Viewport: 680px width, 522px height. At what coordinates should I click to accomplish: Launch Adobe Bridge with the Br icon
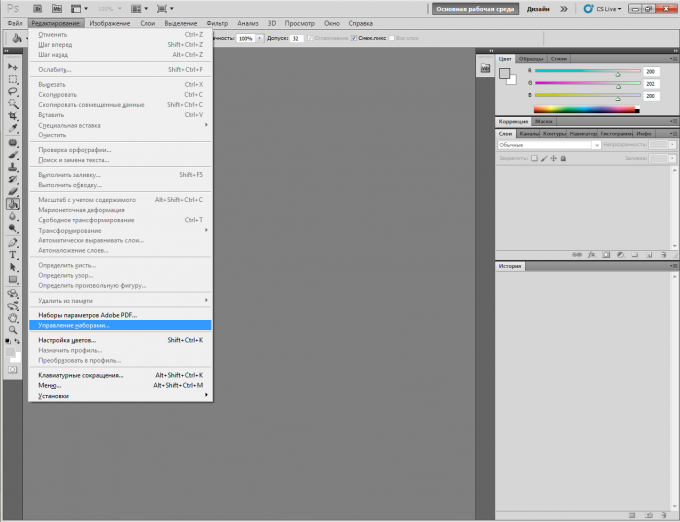pyautogui.click(x=36, y=8)
